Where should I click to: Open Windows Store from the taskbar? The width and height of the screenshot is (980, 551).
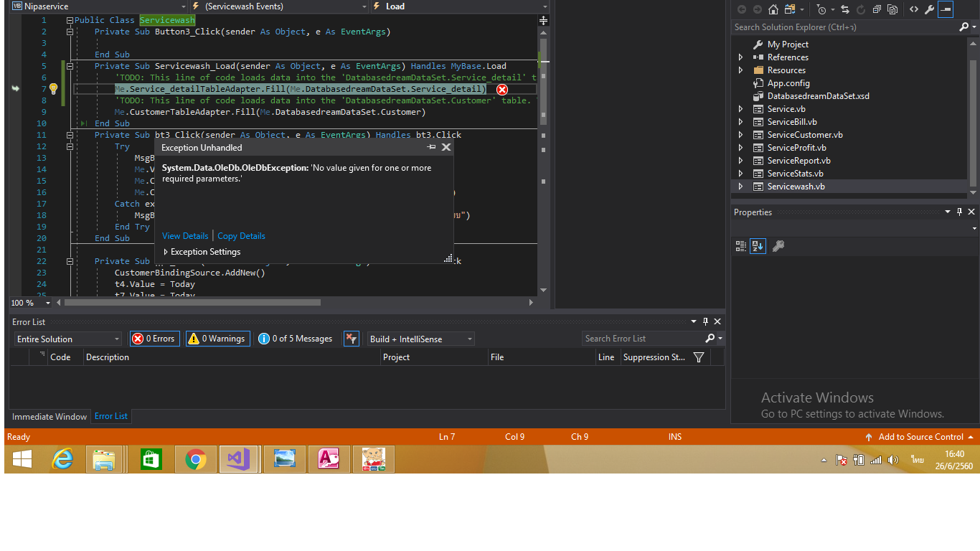coord(151,459)
